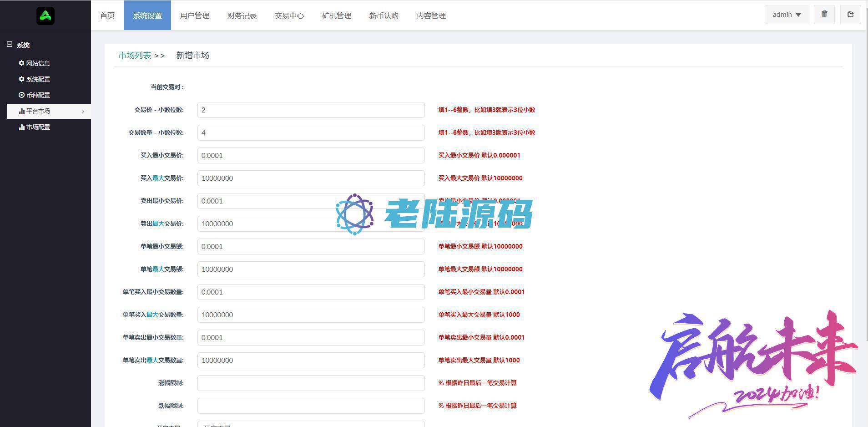
Task: Click the trash icon in top bar
Action: tap(824, 15)
